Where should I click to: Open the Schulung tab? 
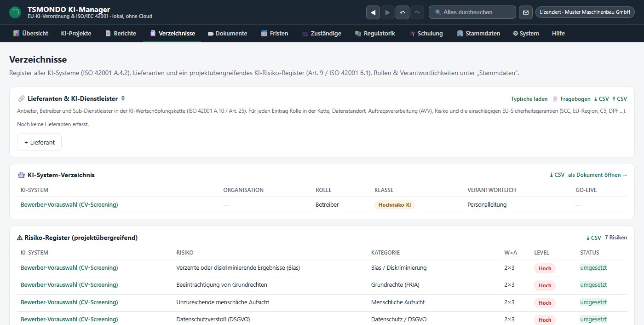click(x=426, y=34)
